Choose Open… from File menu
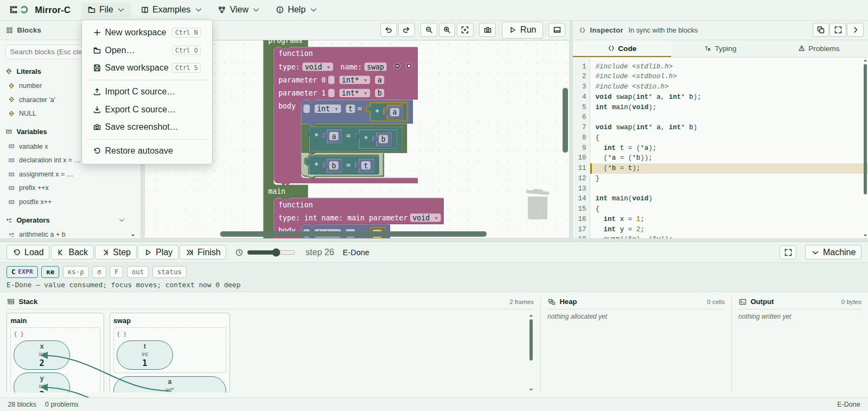Image resolution: width=868 pixels, height=411 pixels. 147,50
